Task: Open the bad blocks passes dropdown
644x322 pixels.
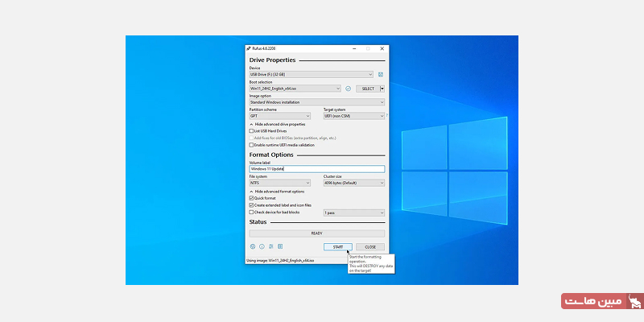Action: coord(354,213)
